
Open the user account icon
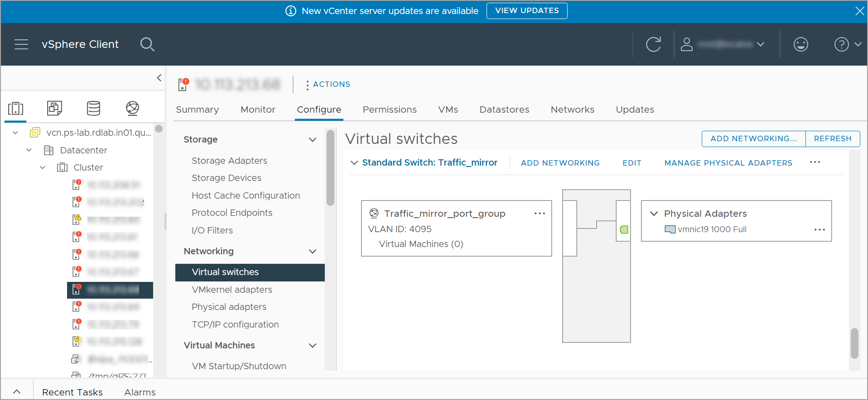pos(687,44)
